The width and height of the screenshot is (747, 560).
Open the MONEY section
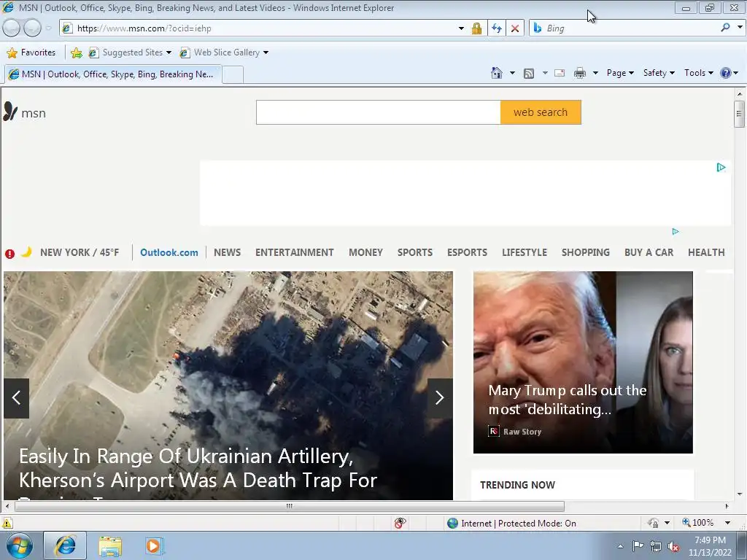point(366,252)
